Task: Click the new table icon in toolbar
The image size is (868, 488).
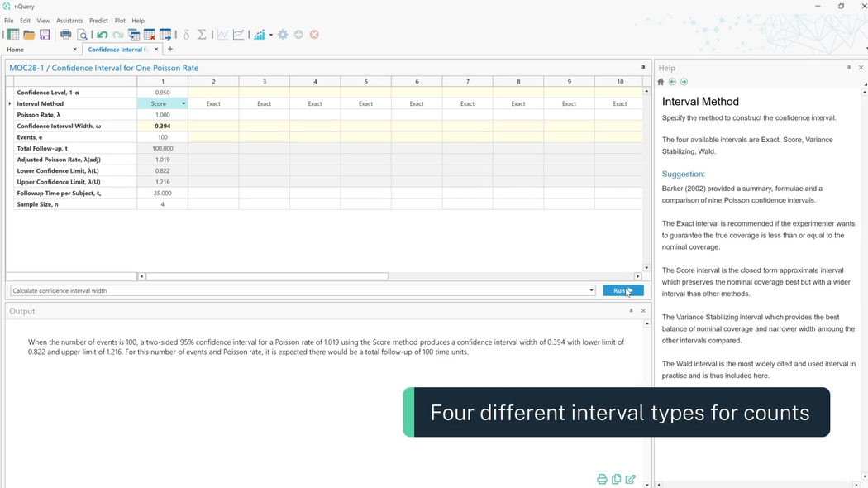Action: tap(13, 35)
